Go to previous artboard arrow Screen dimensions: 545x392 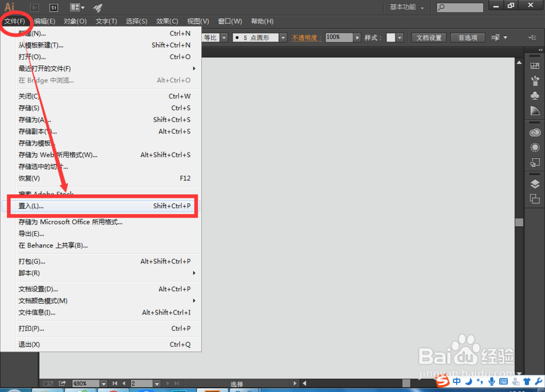124,383
